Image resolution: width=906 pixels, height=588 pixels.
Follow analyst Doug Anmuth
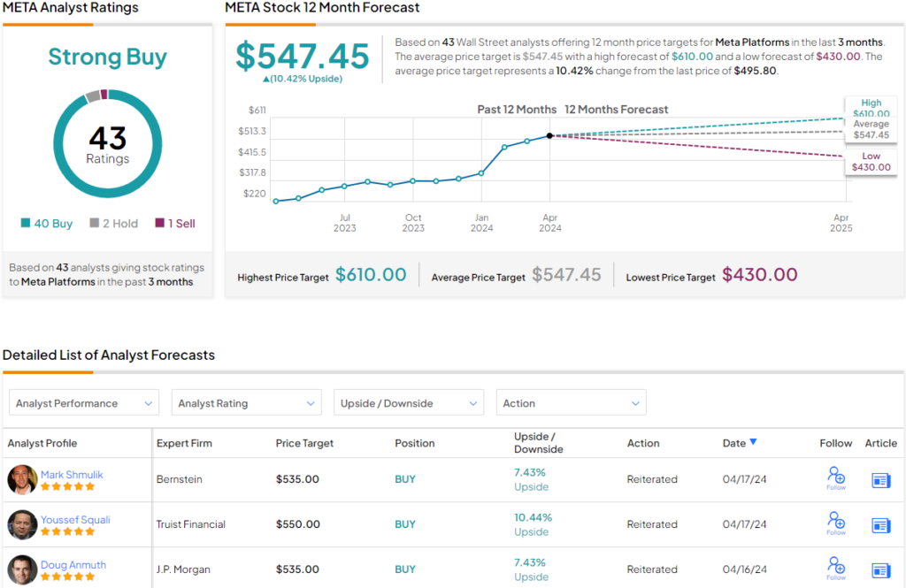point(836,569)
